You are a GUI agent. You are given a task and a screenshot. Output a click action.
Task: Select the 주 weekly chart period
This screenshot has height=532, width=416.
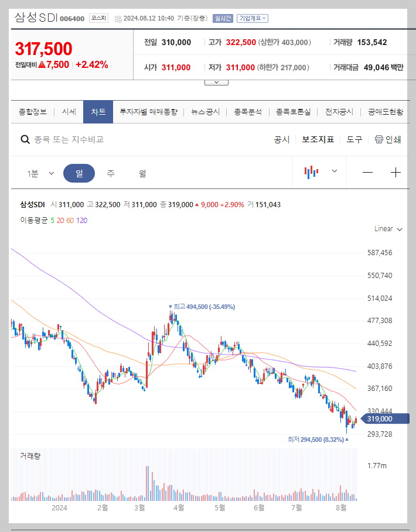[x=111, y=173]
